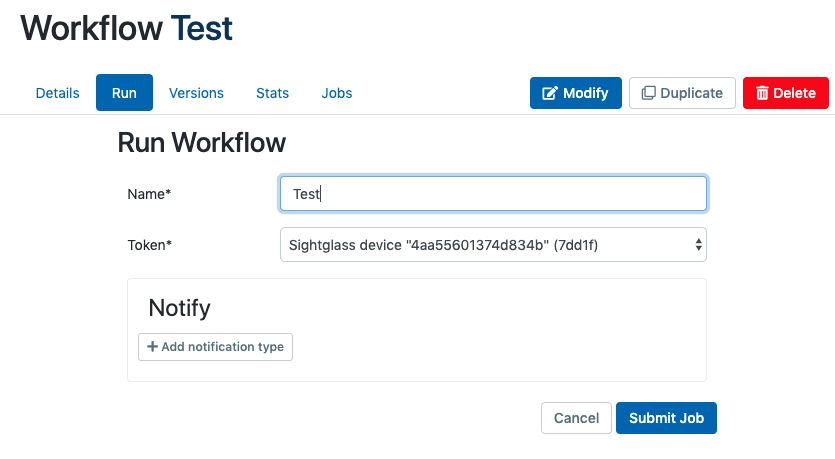Click the trash icon on Delete
Viewport: 835px width, 459px height.
(x=762, y=93)
